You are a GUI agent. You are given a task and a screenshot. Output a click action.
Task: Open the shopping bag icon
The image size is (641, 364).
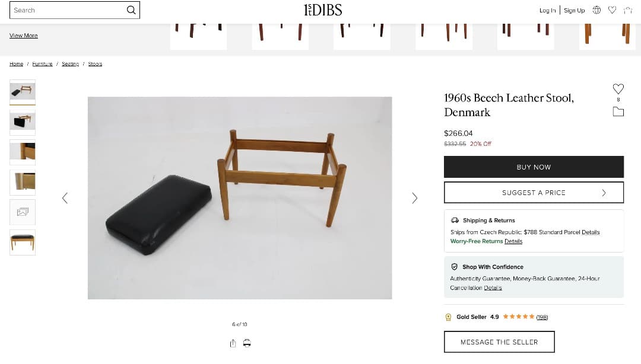(x=628, y=10)
